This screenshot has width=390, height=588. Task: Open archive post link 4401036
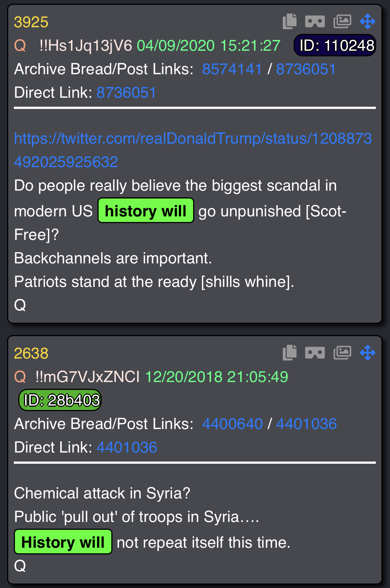point(306,424)
